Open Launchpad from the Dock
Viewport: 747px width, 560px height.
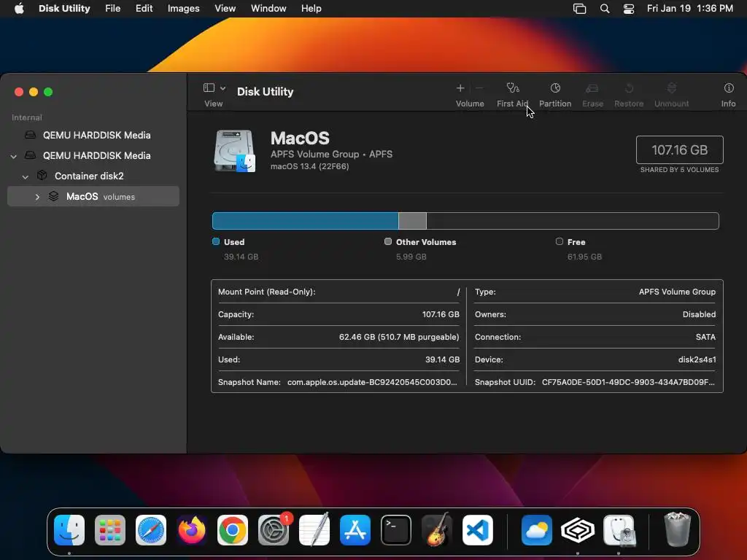(x=110, y=530)
